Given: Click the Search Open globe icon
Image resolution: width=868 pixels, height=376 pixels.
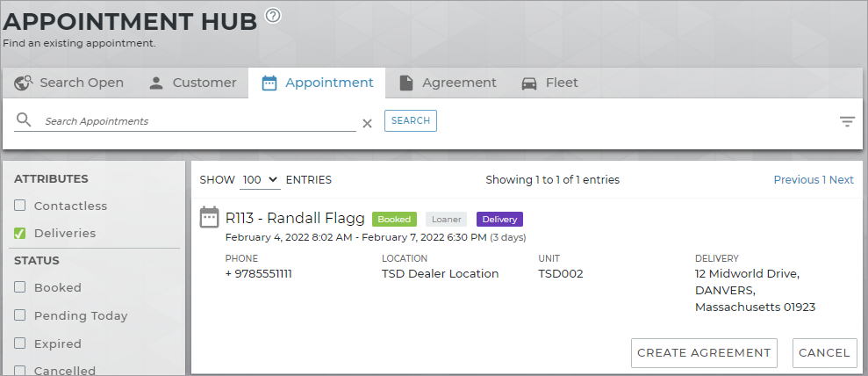Looking at the screenshot, I should 24,83.
